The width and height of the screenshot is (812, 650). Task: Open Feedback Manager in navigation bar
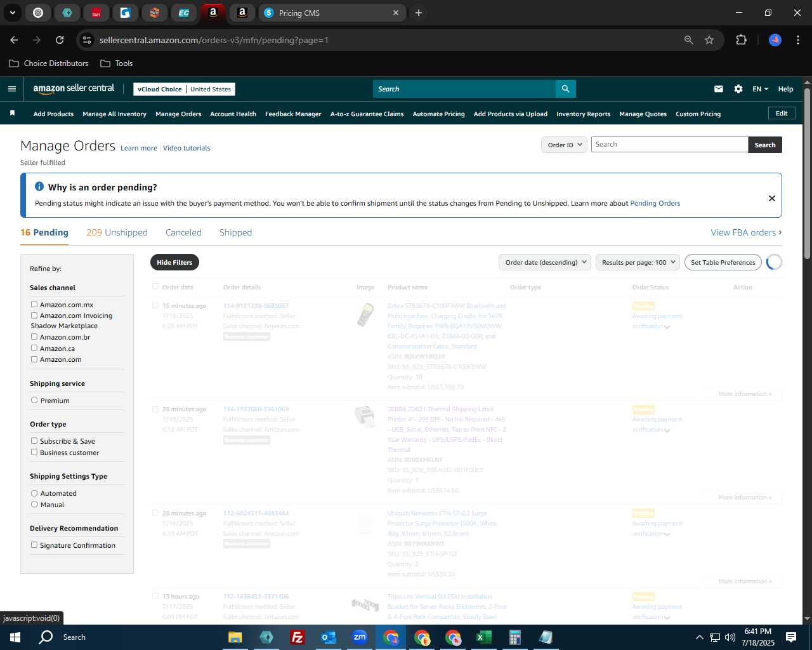pyautogui.click(x=293, y=114)
